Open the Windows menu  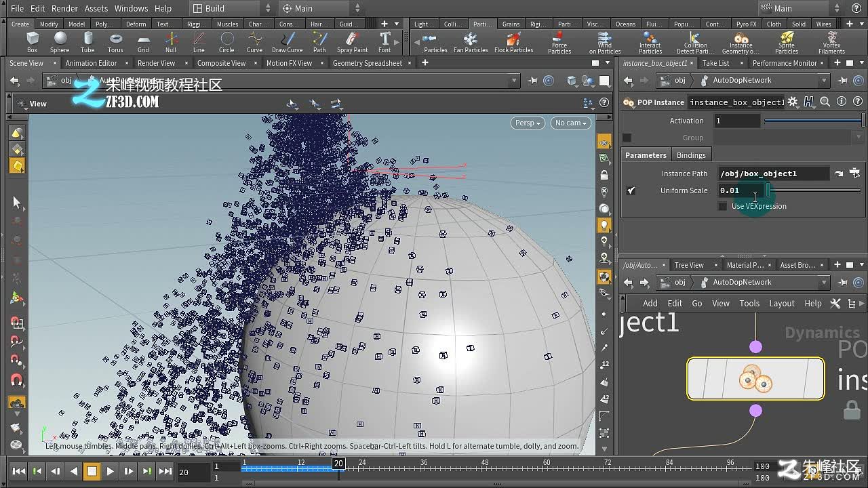131,8
